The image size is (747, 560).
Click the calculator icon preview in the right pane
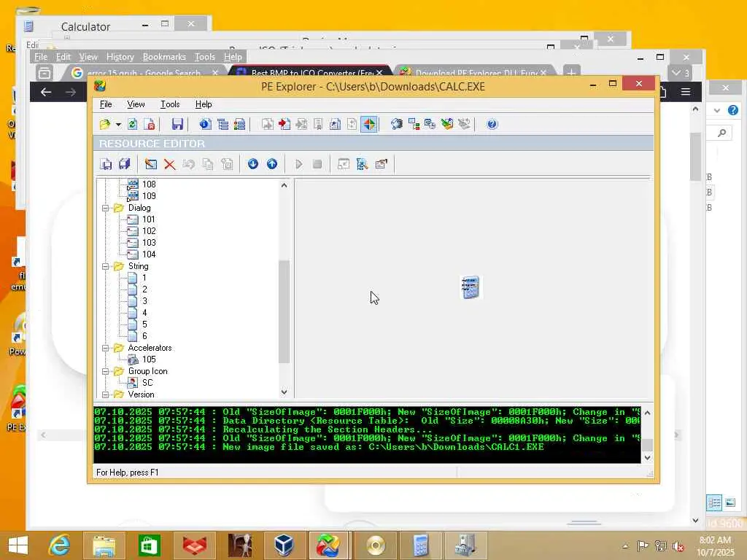coord(471,287)
